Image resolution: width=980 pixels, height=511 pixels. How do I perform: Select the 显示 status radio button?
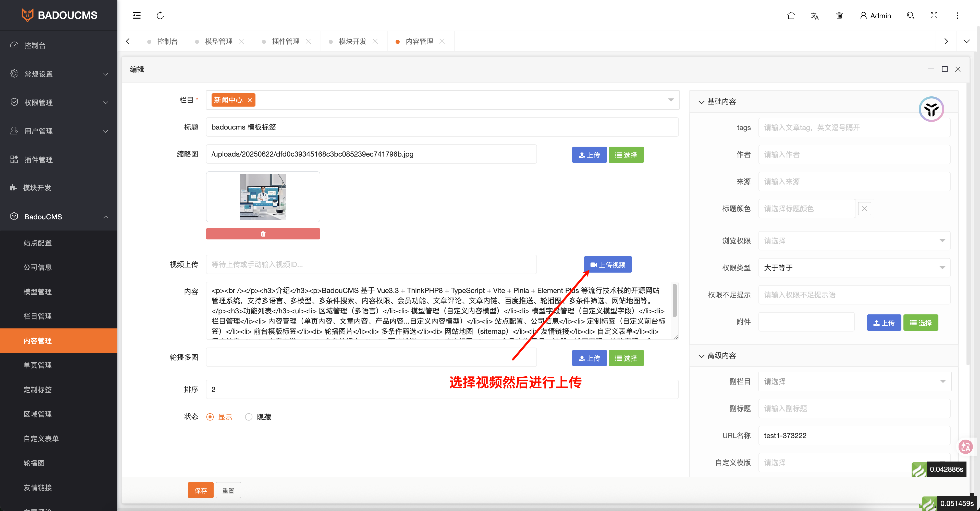coord(210,417)
